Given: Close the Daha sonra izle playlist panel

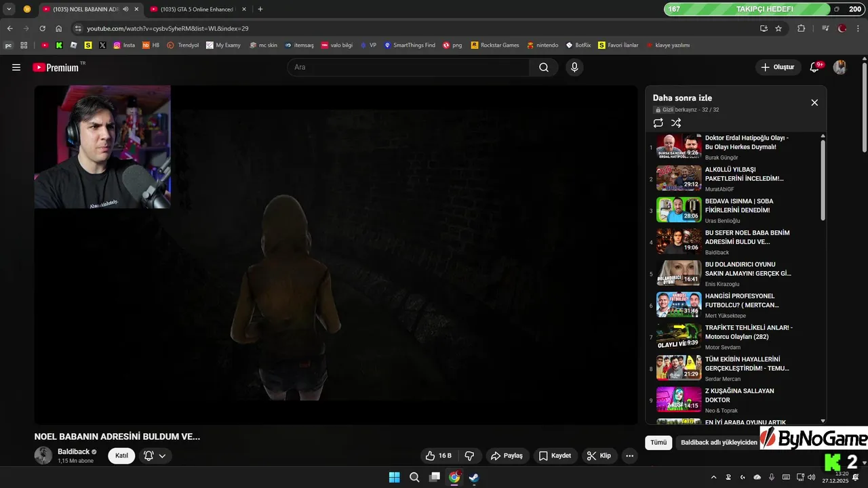Looking at the screenshot, I should pos(814,102).
